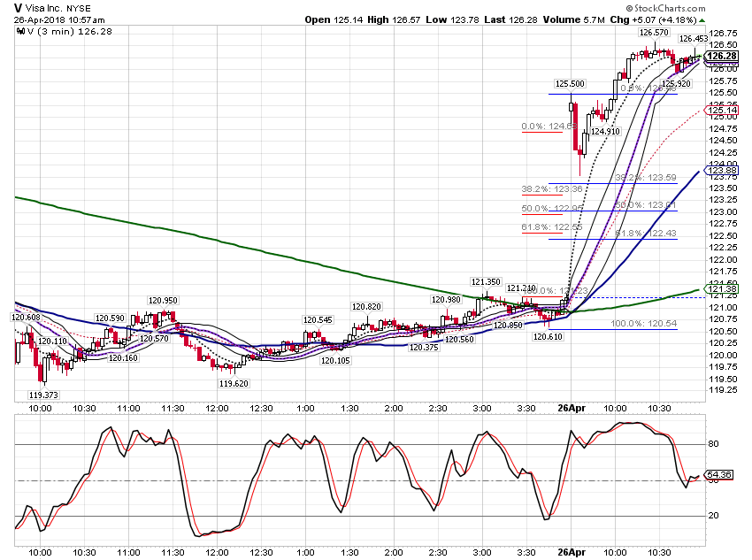Select the 124.910 price label
Viewport: 752px width, 560px height.
tap(605, 131)
